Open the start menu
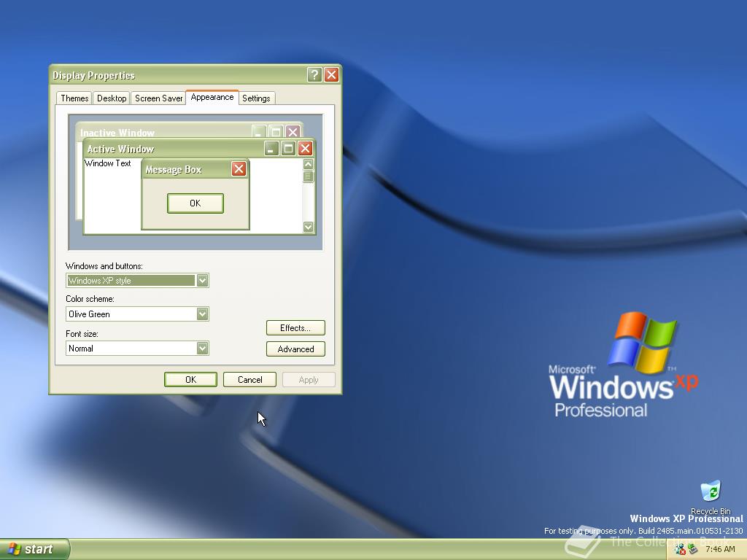Image resolution: width=747 pixels, height=560 pixels. 34,549
